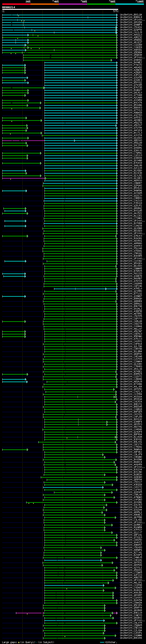This screenshot has width=146, height=644.
Task: Select label UniRef100_Q31K58
Action: (131, 77)
